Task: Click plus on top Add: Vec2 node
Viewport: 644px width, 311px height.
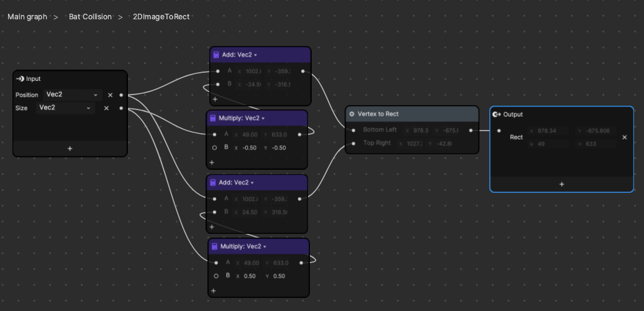Action: pyautogui.click(x=215, y=99)
